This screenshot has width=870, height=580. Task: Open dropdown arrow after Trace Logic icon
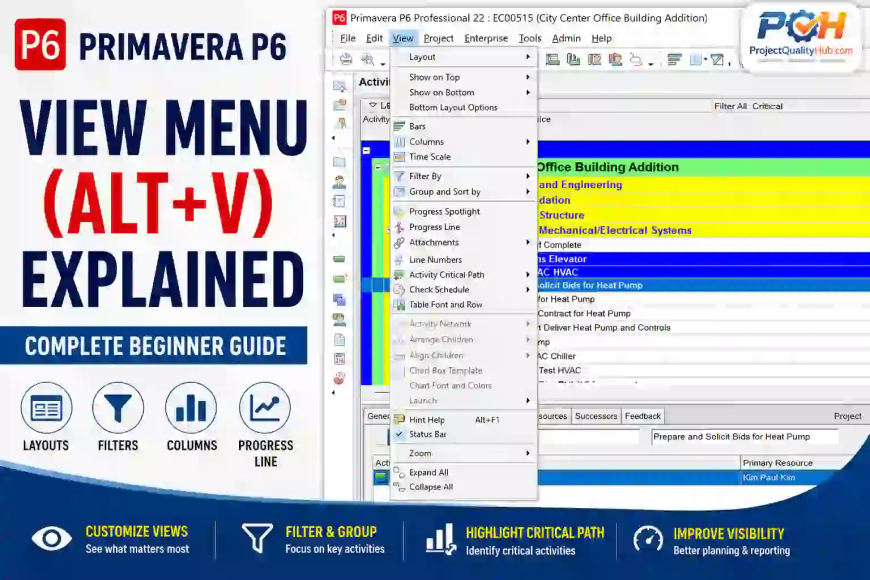(651, 63)
